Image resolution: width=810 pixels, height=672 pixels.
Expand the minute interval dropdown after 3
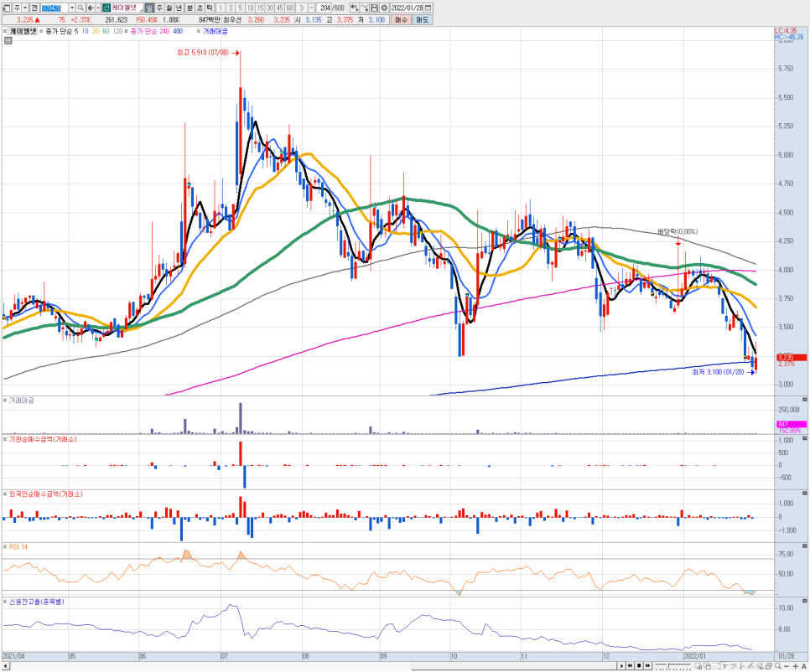point(311,8)
